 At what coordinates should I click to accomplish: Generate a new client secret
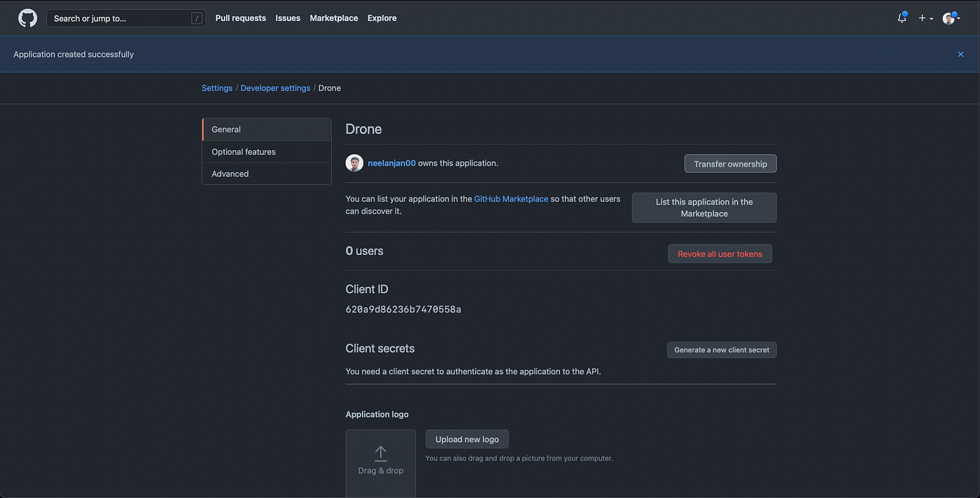coord(722,350)
